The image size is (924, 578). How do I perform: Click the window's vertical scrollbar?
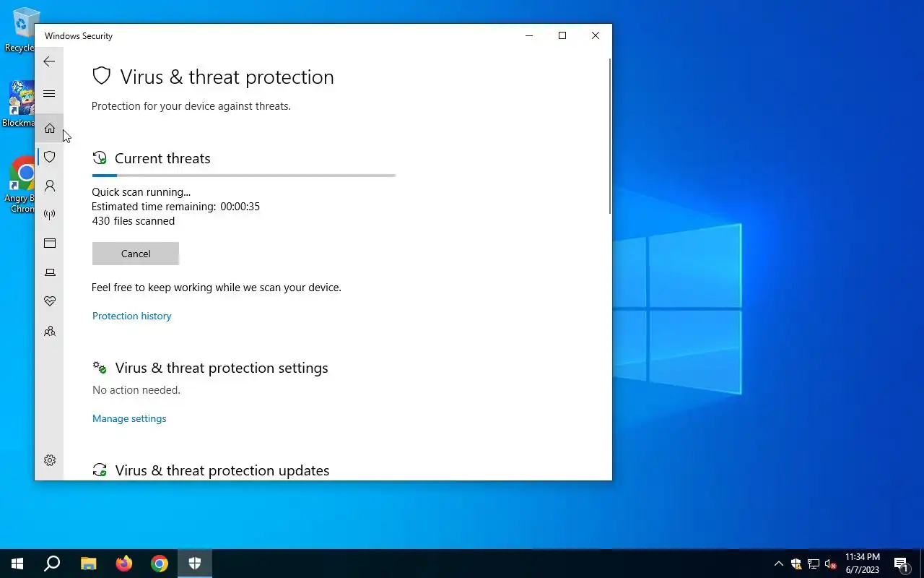click(x=610, y=136)
